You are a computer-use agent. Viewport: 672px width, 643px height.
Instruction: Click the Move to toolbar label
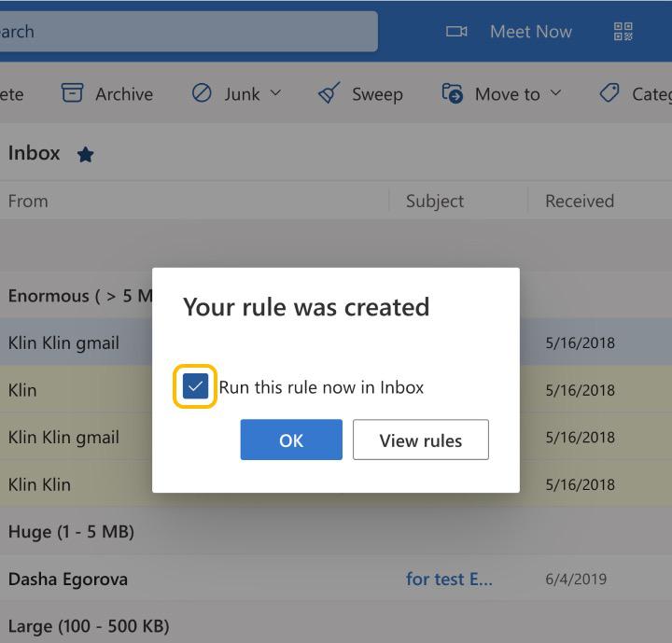[x=508, y=94]
